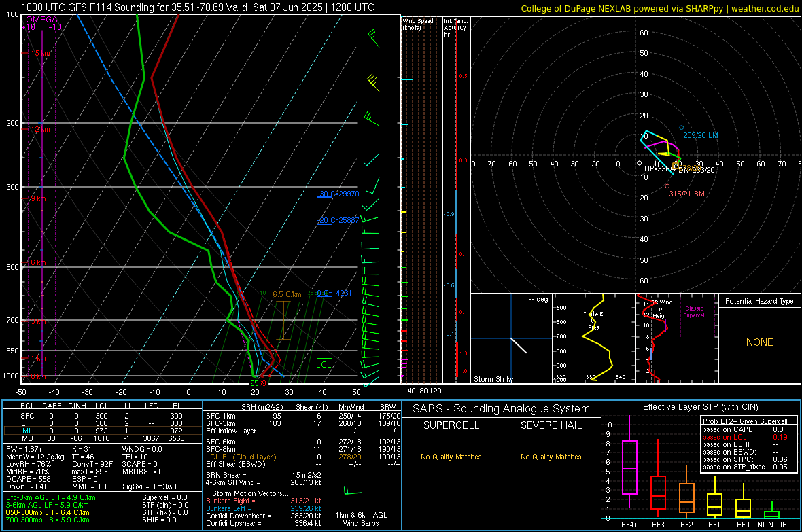This screenshot has height=532, width=802.
Task: Select the 9 km height marker
Action: (x=38, y=198)
